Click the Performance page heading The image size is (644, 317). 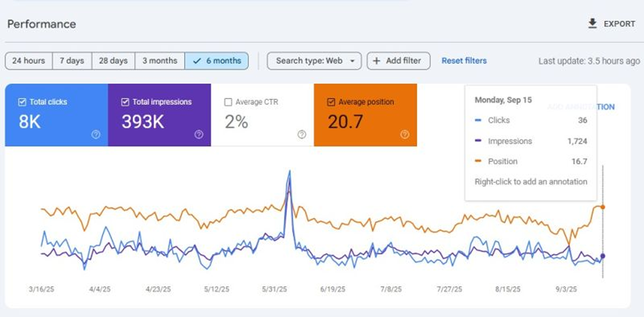pyautogui.click(x=42, y=24)
